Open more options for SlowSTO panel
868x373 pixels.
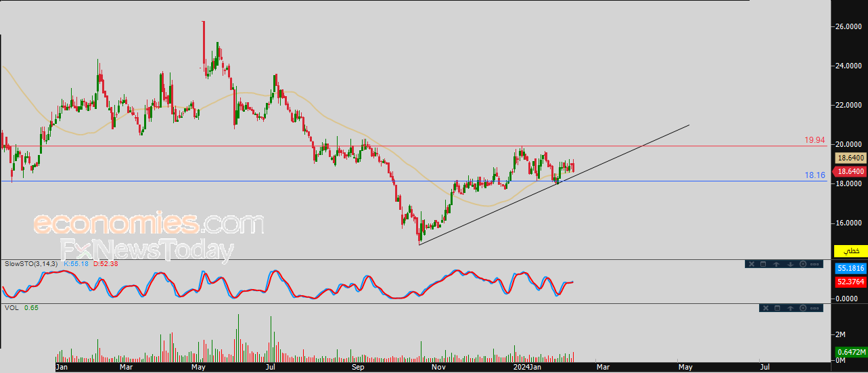pyautogui.click(x=815, y=264)
